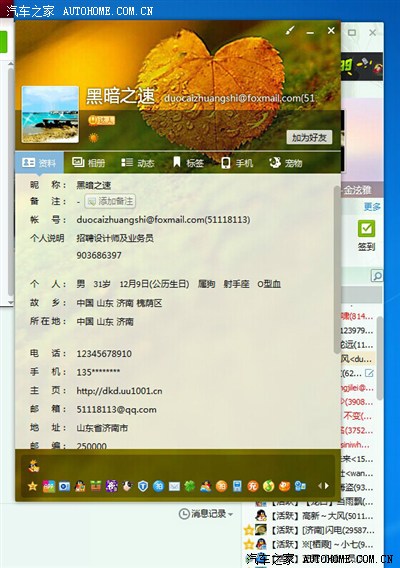Click the 添加备注 add remark button

tap(110, 201)
